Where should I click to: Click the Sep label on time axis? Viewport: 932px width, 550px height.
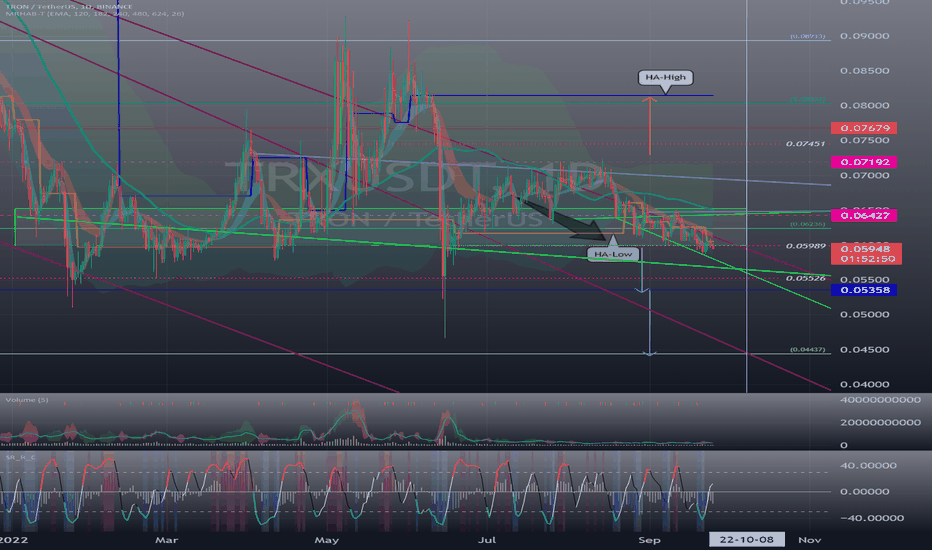point(649,540)
